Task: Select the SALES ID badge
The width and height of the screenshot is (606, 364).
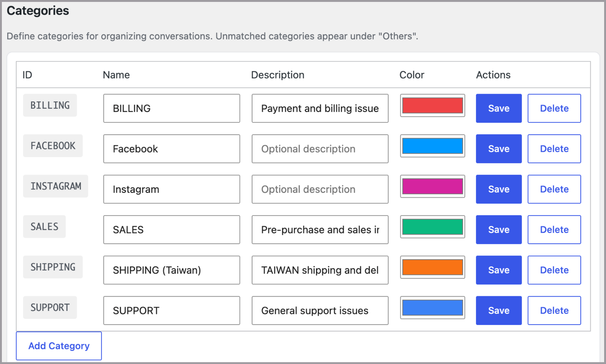Action: (x=44, y=227)
